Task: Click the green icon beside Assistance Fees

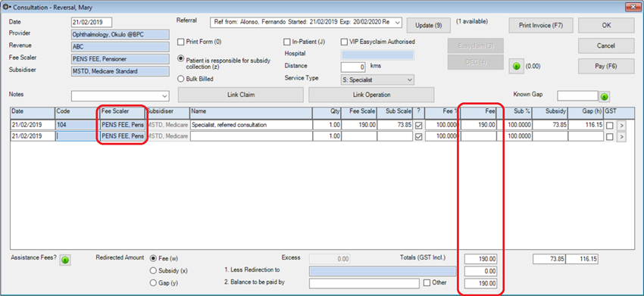Action: (65, 260)
